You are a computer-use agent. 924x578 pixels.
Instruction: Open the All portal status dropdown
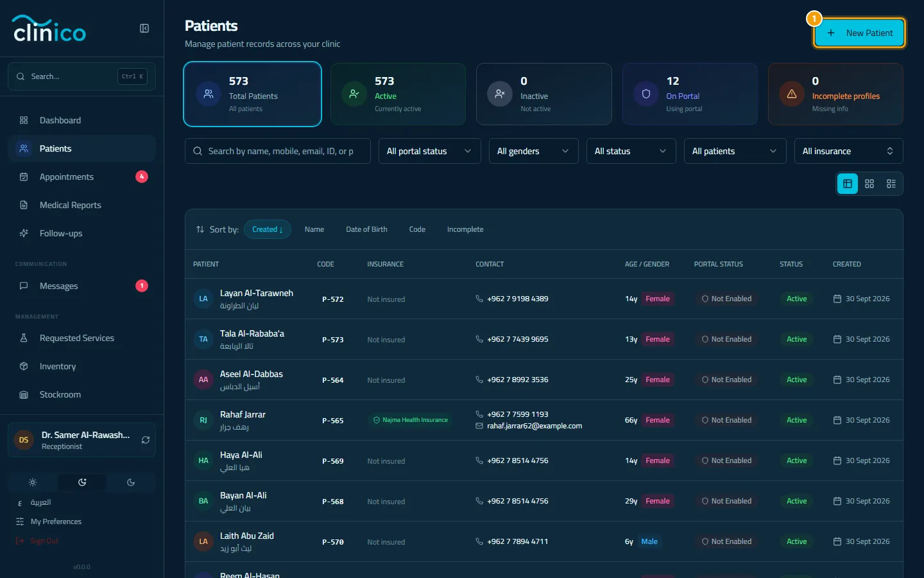coord(430,151)
